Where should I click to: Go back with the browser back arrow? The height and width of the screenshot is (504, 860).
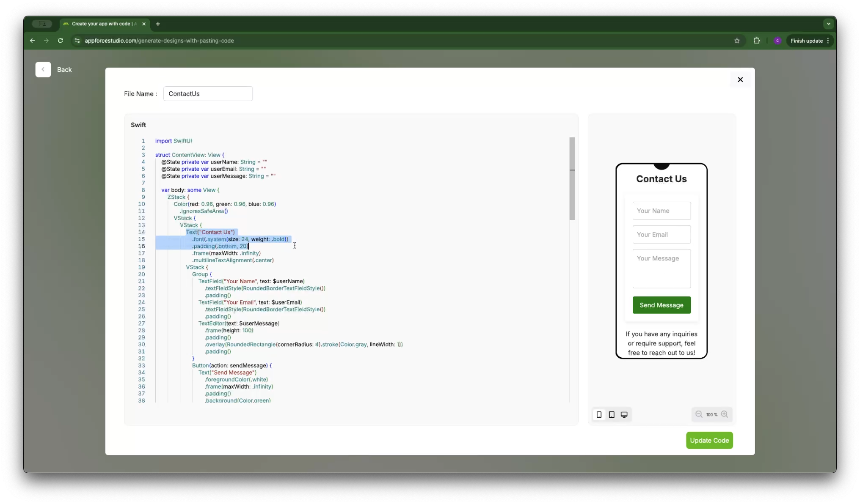(x=32, y=41)
